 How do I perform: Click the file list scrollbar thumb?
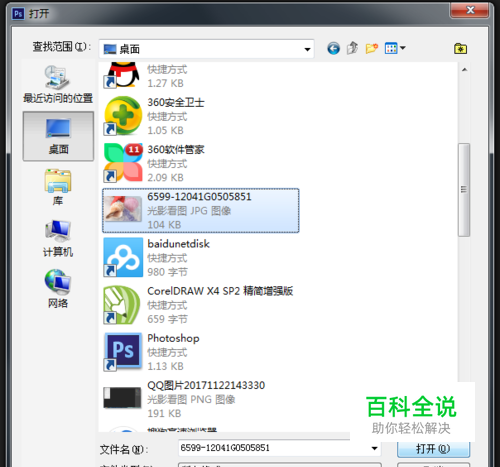click(464, 190)
